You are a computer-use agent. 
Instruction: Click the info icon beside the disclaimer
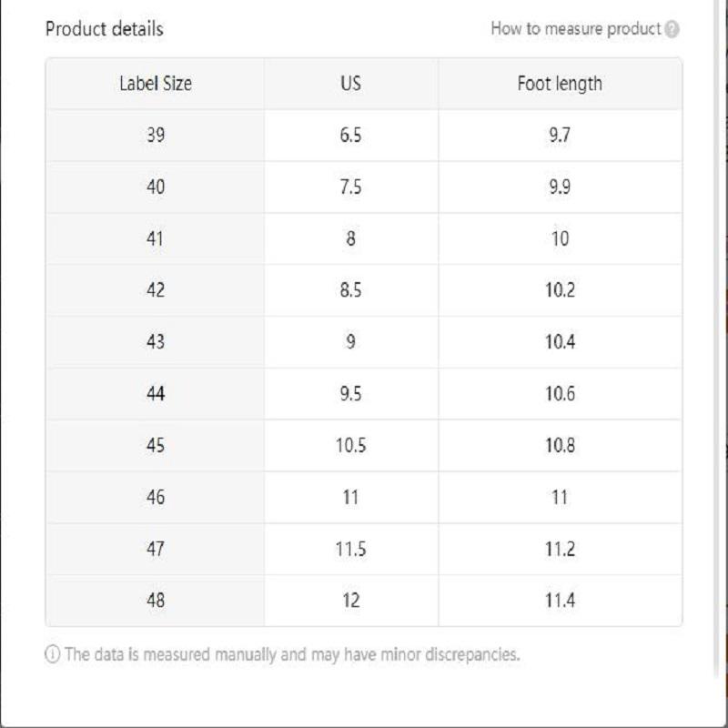click(x=52, y=654)
